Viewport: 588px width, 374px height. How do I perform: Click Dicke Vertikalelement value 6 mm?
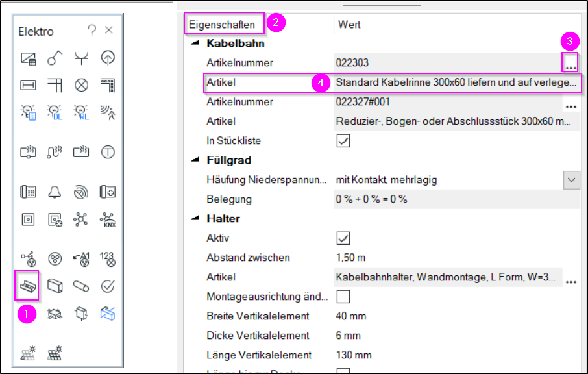[348, 335]
